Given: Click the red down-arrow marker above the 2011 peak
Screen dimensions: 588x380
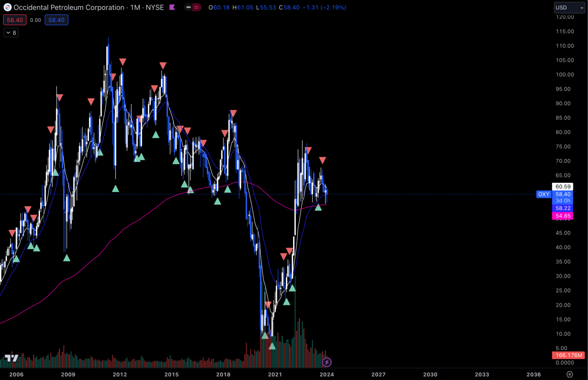Looking at the screenshot, I should [x=122, y=62].
